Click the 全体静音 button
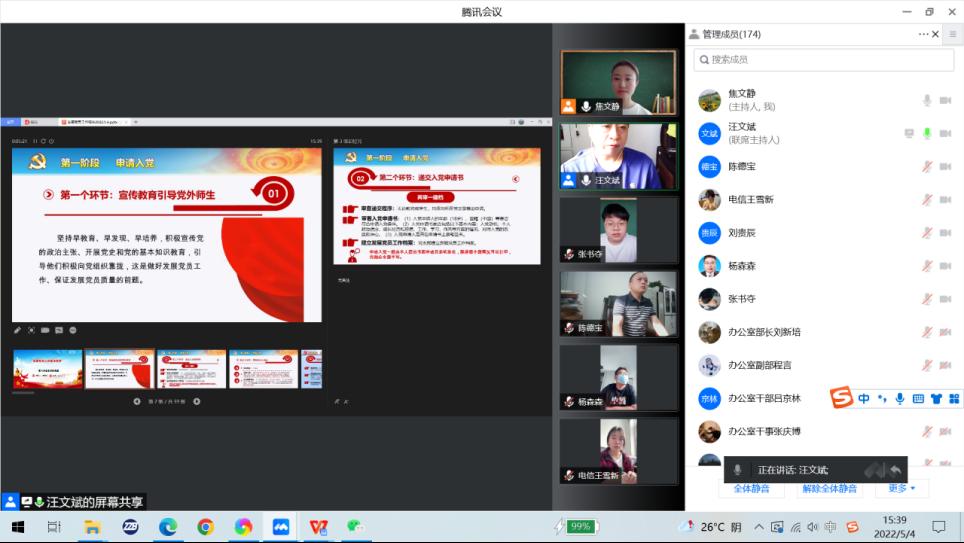 tap(751, 488)
